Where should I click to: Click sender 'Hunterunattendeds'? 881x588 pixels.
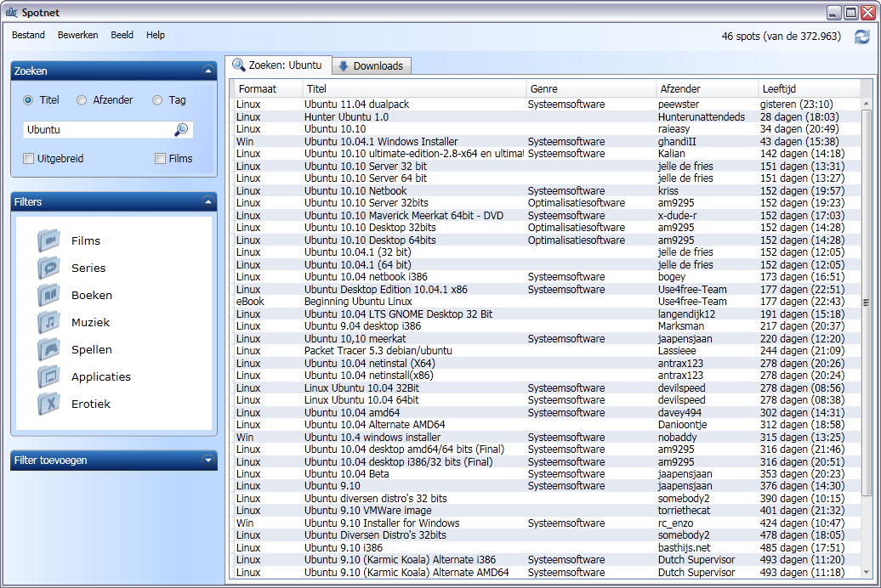click(702, 116)
